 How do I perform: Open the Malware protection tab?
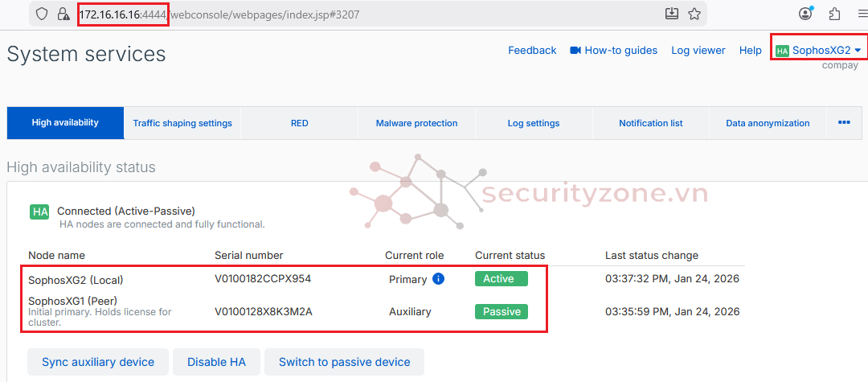pyautogui.click(x=416, y=123)
